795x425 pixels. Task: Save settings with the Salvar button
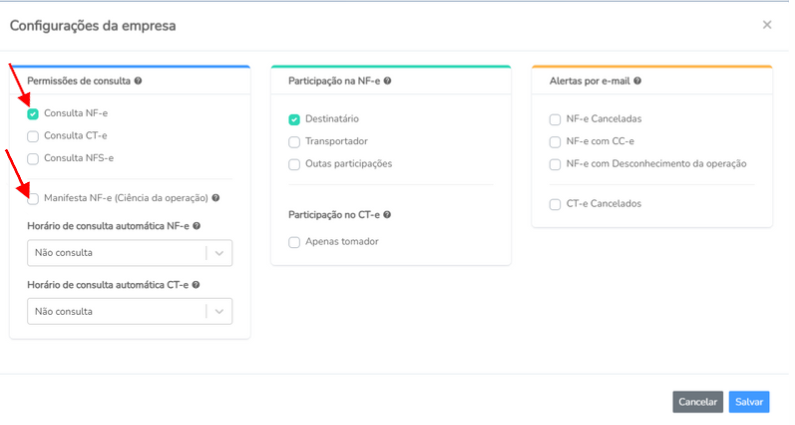point(749,402)
